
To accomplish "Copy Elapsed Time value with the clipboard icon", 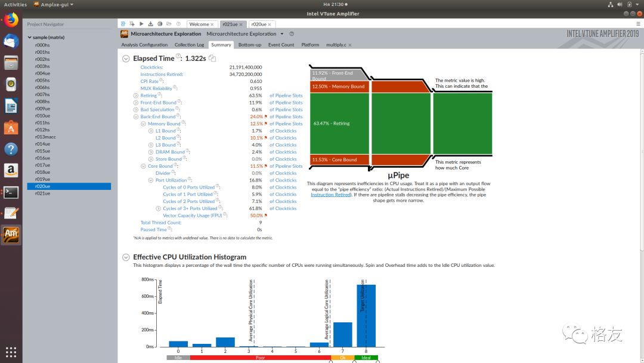I will coord(212,59).
